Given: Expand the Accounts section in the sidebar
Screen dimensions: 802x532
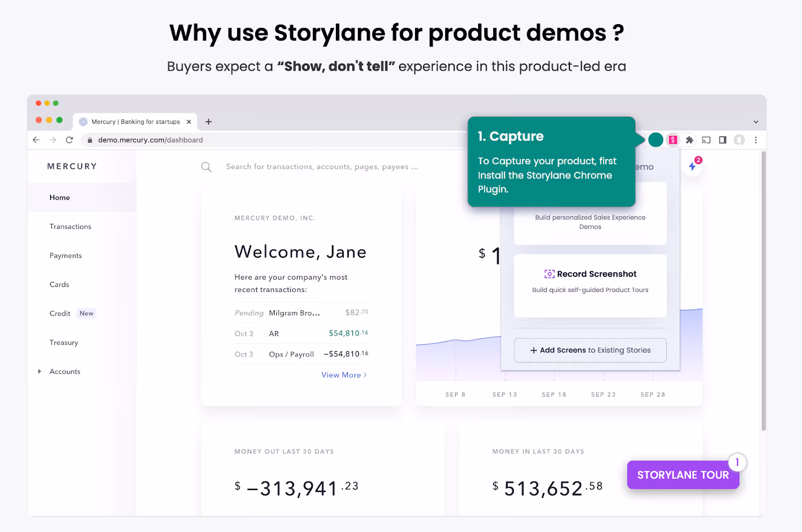Looking at the screenshot, I should coord(40,371).
